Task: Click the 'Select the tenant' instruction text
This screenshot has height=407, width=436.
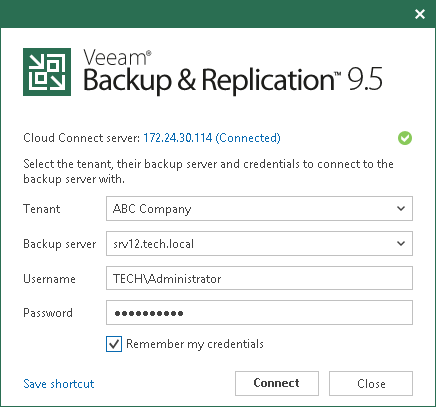Action: pos(208,171)
